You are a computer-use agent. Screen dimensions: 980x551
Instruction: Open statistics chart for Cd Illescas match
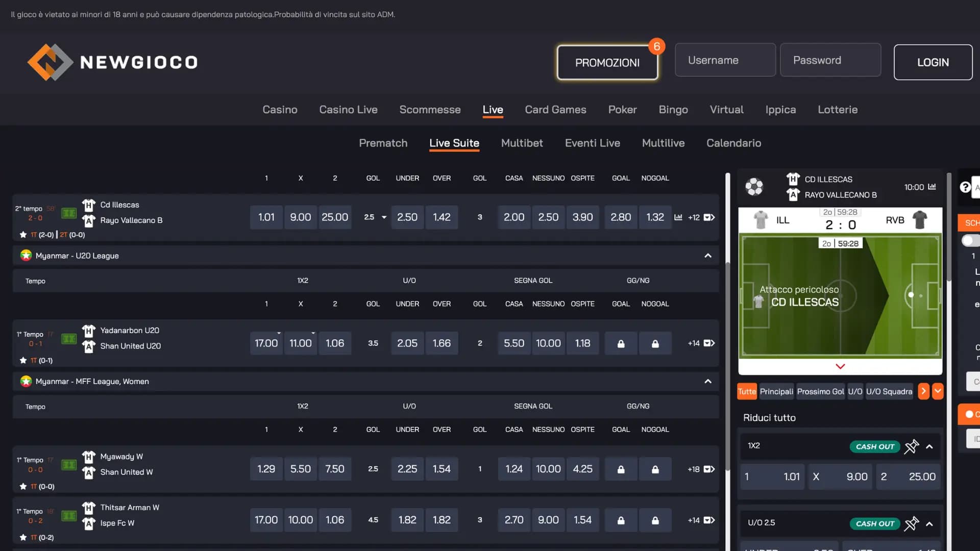[x=678, y=217]
